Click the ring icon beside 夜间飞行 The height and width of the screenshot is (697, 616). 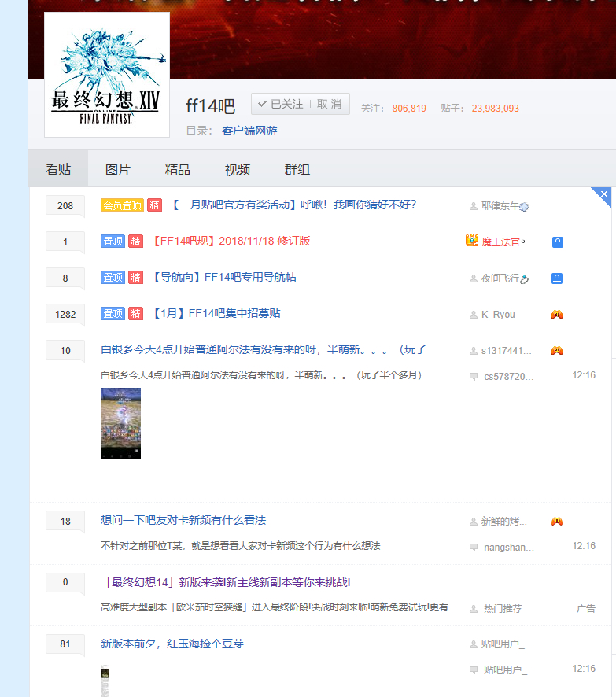(525, 279)
